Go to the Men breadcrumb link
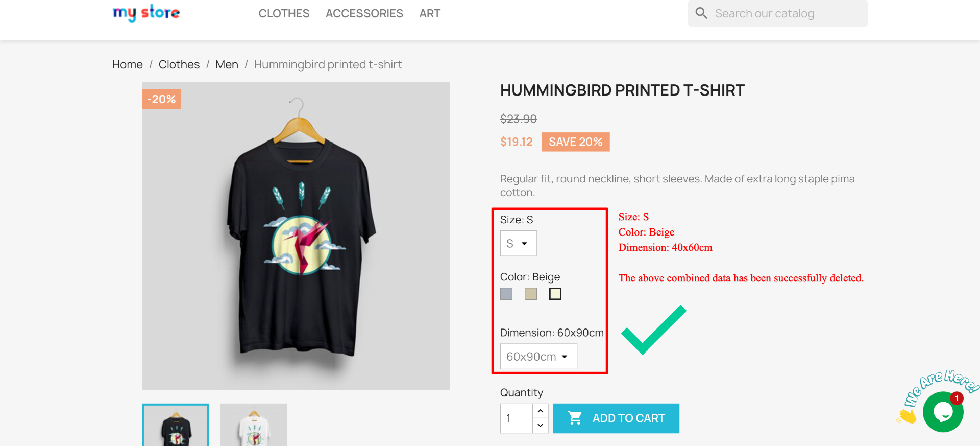Viewport: 980px width, 446px height. [x=227, y=64]
